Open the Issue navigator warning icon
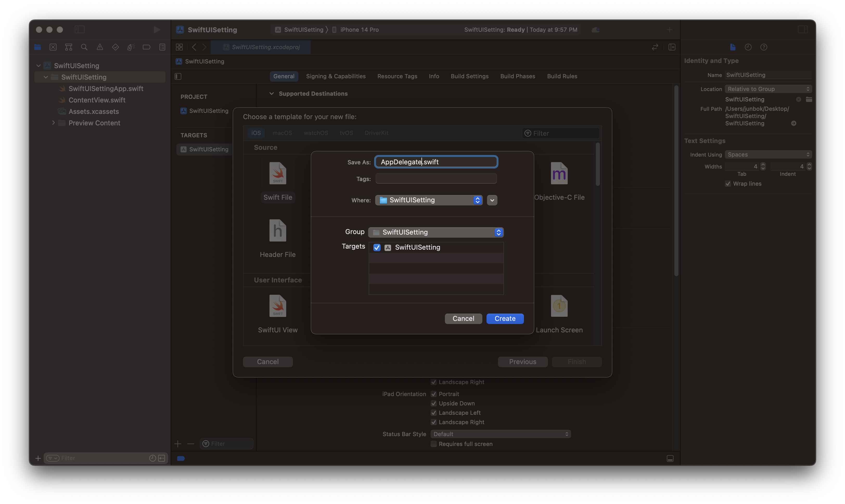This screenshot has width=845, height=504. [x=100, y=47]
